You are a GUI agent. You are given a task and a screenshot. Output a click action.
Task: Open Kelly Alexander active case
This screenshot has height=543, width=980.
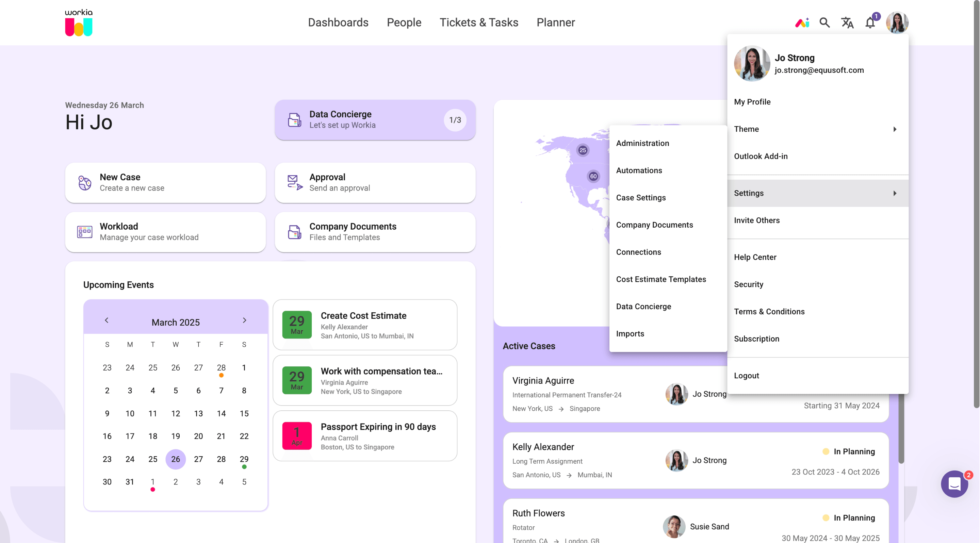[696, 460]
